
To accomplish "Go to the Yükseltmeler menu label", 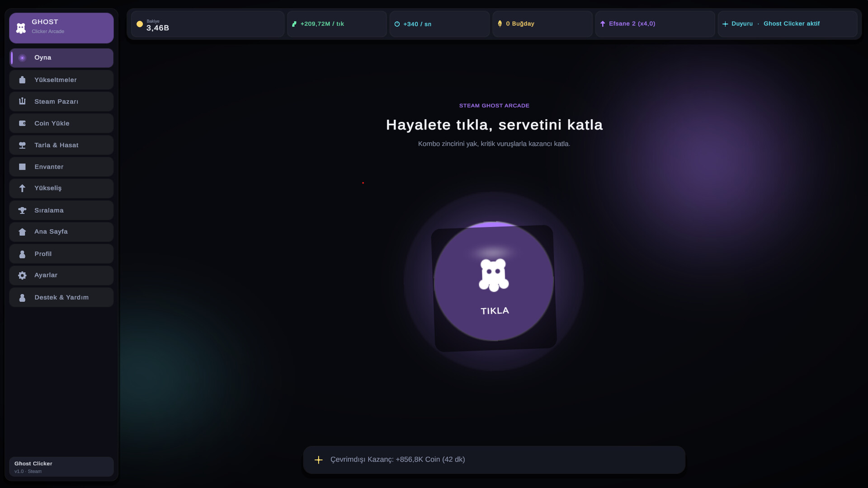I will pos(56,80).
